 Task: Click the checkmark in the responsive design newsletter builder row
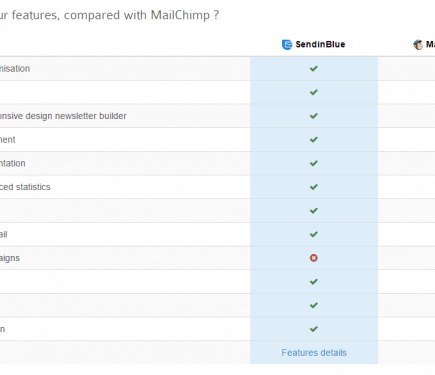click(x=314, y=116)
